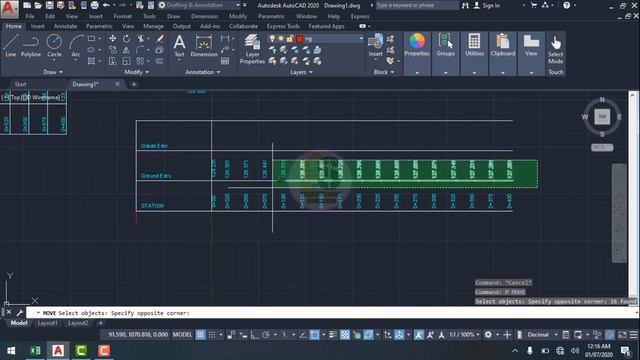The image size is (640, 360).
Task: Click the Offset tool in Modify panel
Action: [160, 61]
